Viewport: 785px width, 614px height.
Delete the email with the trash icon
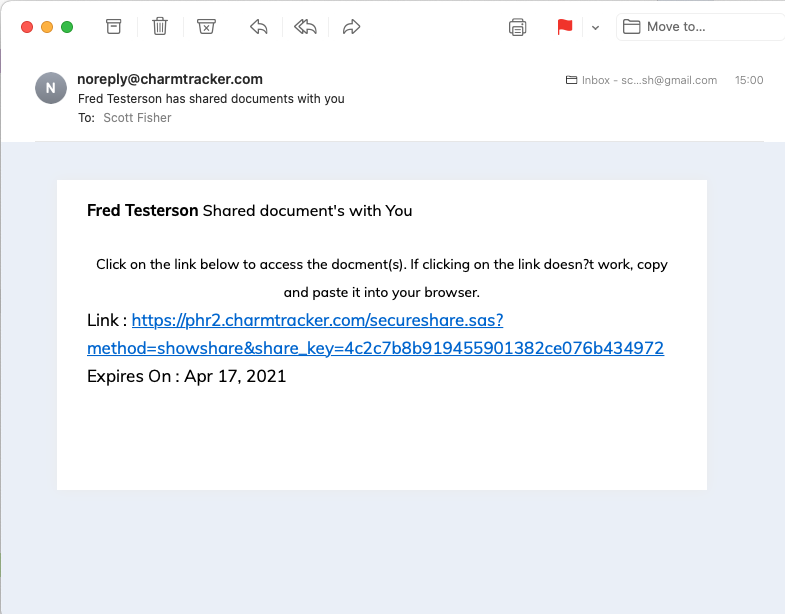[160, 27]
